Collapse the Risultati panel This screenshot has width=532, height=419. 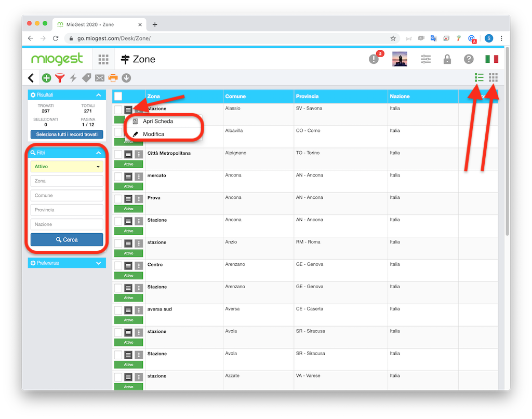[x=99, y=95]
